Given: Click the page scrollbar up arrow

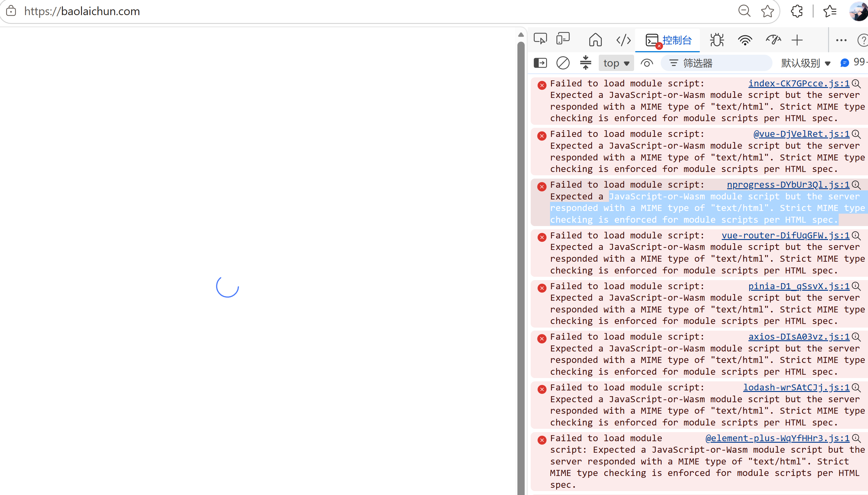Looking at the screenshot, I should click(x=521, y=35).
